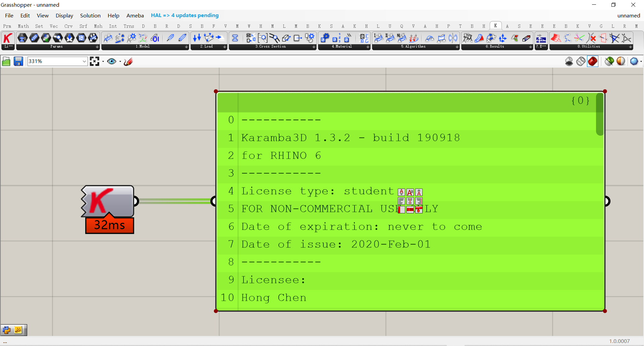Open the 331% zoom level dropdown
The height and width of the screenshot is (346, 644).
[84, 61]
